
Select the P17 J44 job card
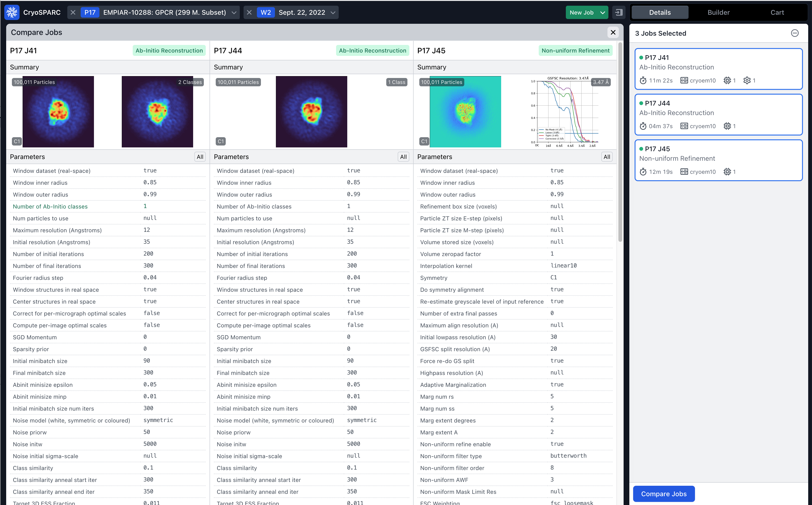(x=719, y=115)
